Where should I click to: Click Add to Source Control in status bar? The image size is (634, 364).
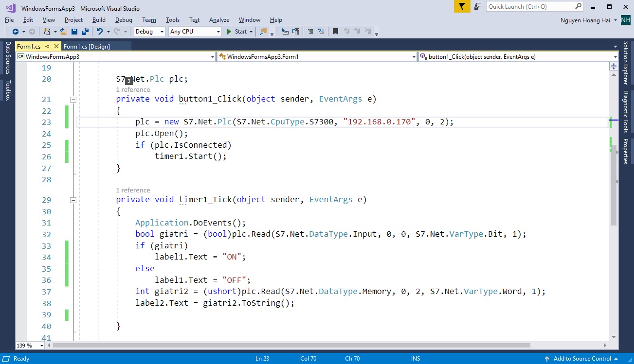[x=582, y=359]
